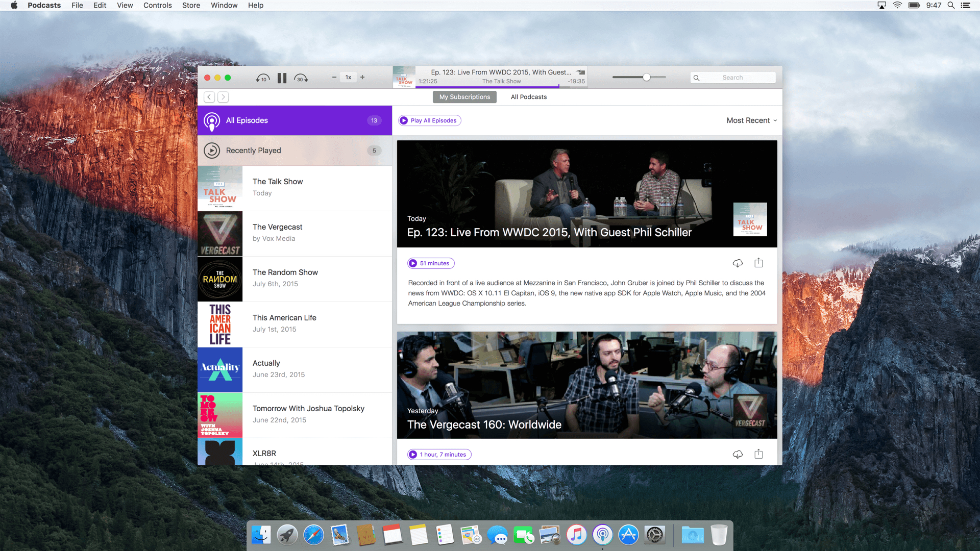
Task: Open the Apple menu
Action: click(x=14, y=5)
